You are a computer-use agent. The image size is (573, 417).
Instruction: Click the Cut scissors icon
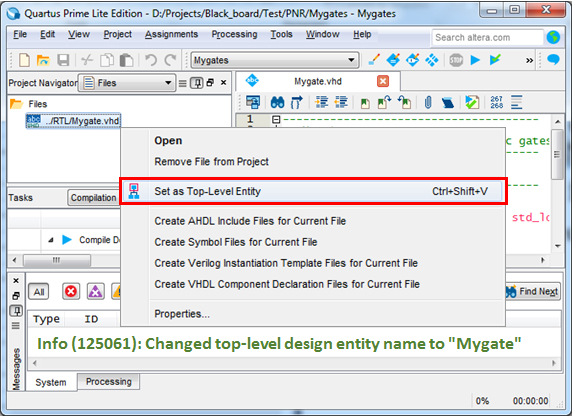[87, 60]
